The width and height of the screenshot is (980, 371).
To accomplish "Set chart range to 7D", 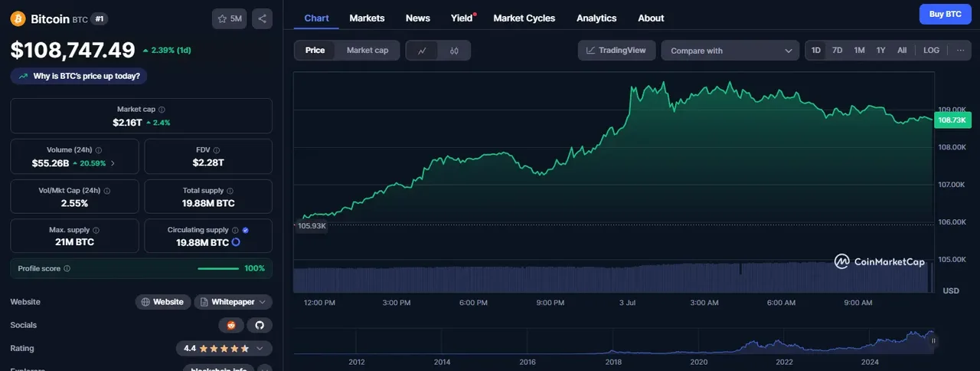I will (x=838, y=50).
